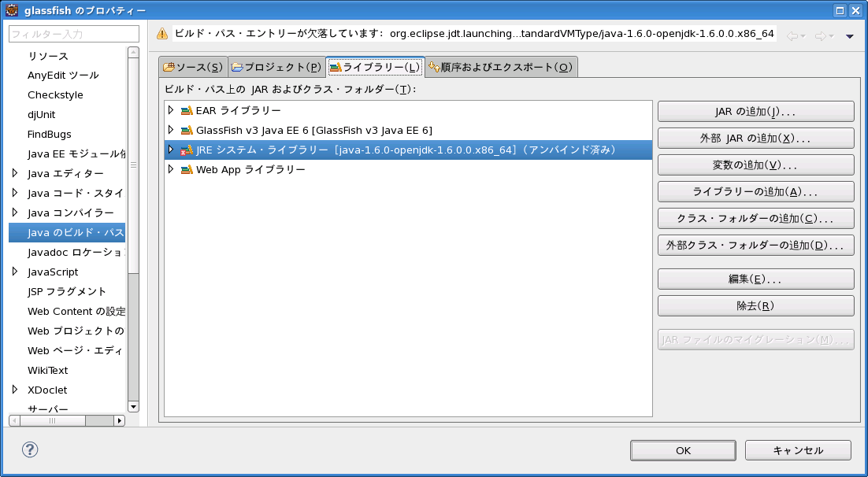The height and width of the screenshot is (477, 868).
Task: Click the forward navigation arrow icon
Action: pos(821,36)
